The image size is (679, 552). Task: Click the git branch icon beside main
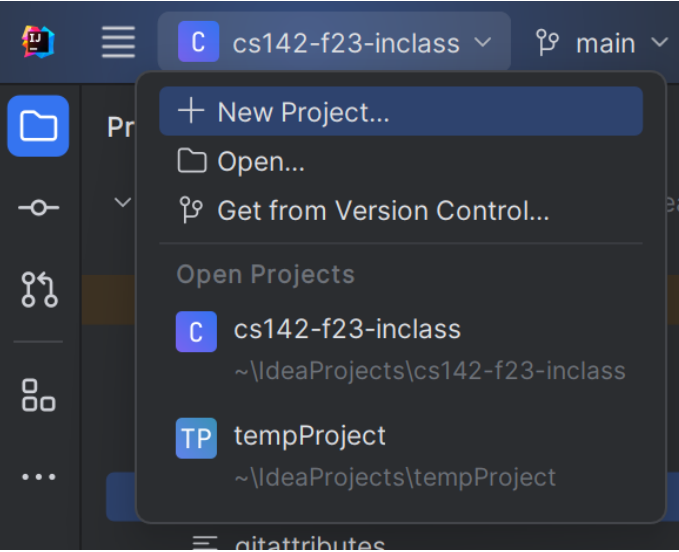(x=547, y=42)
